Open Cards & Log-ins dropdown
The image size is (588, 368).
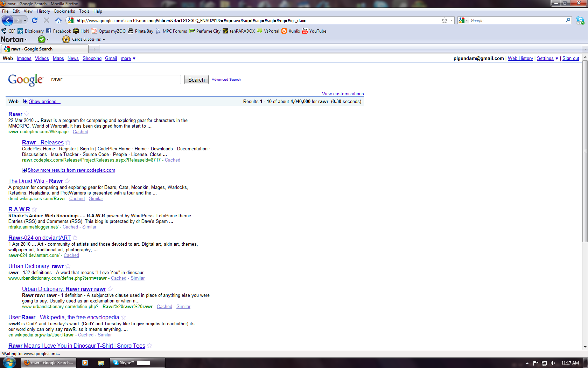click(84, 39)
